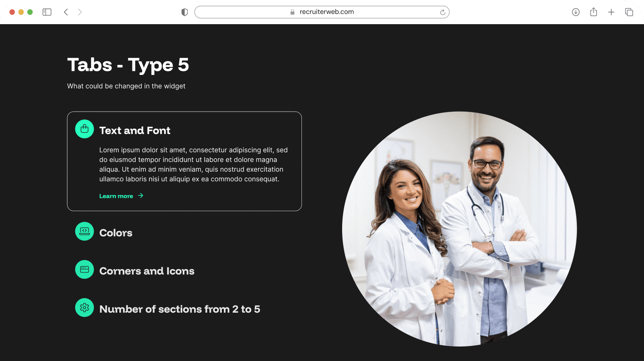
Task: Go forward to the next page
Action: coord(80,12)
